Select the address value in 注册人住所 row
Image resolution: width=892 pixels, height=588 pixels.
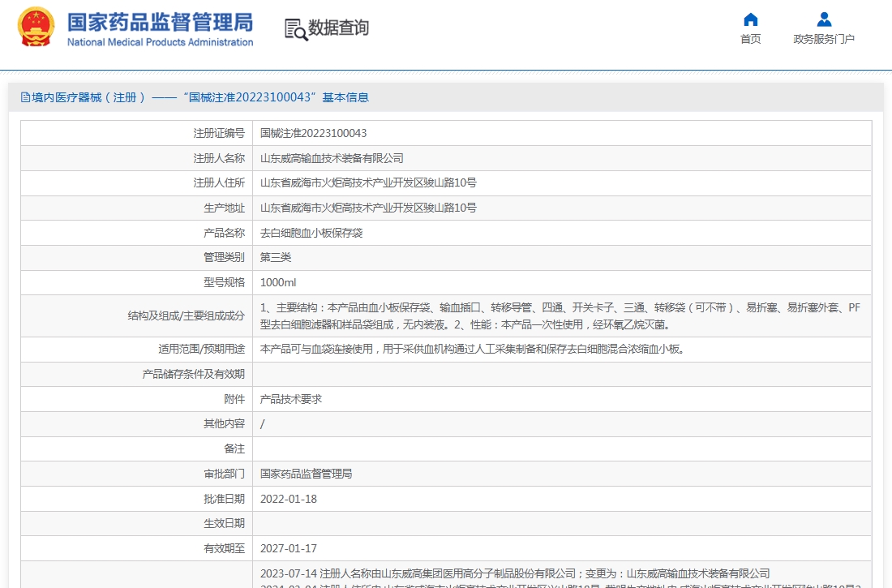point(368,182)
